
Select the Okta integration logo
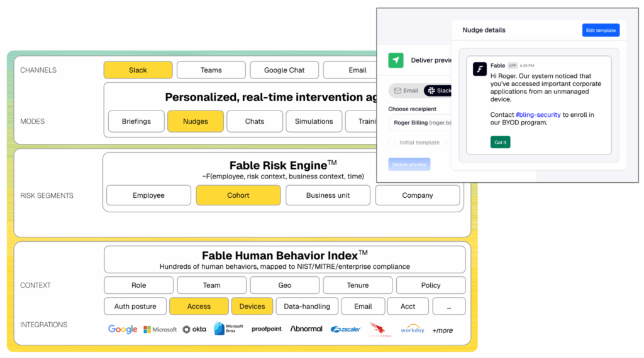pyautogui.click(x=194, y=329)
